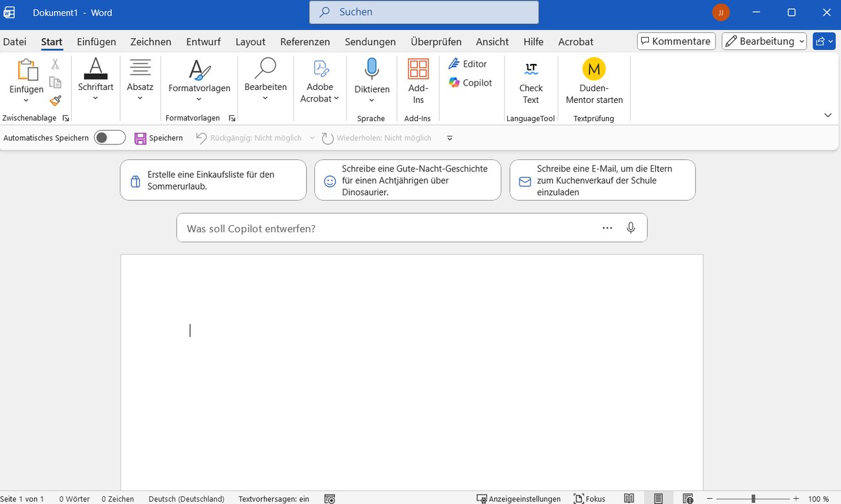Click the Rückgängig undo arrow
This screenshot has width=841, height=504.
[x=201, y=138]
